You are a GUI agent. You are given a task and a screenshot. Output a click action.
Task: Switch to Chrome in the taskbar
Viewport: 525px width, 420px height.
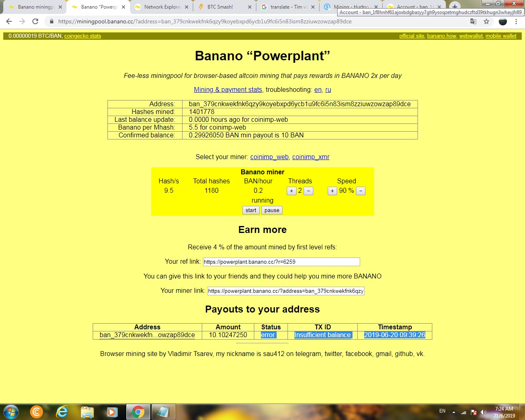tap(138, 412)
